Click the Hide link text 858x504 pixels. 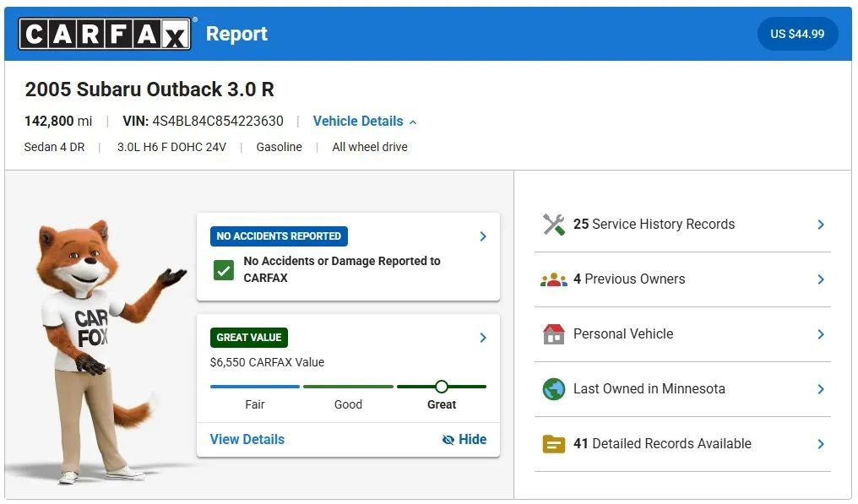(472, 440)
